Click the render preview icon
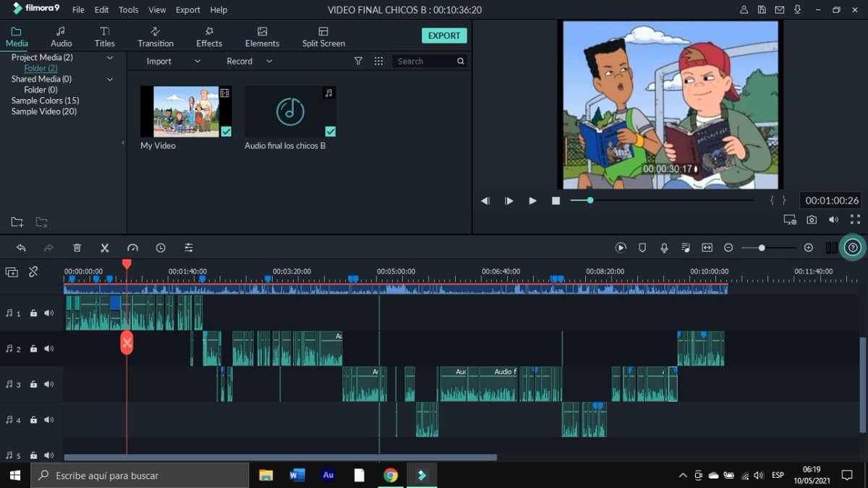Screen dimensions: 868x488 [621, 248]
